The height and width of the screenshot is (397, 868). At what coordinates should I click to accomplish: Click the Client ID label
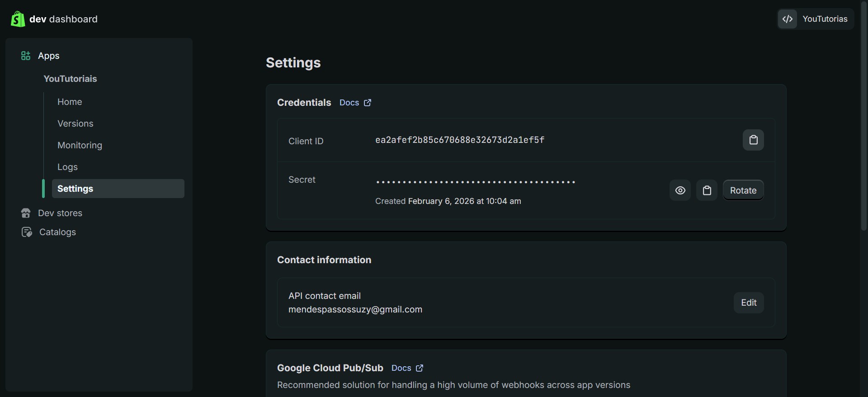tap(306, 141)
